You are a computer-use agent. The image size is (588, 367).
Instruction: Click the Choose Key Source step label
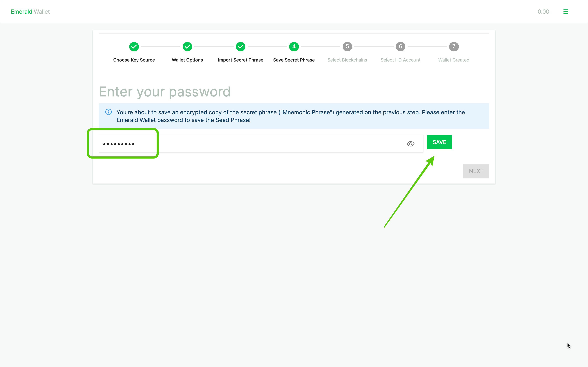click(x=134, y=60)
